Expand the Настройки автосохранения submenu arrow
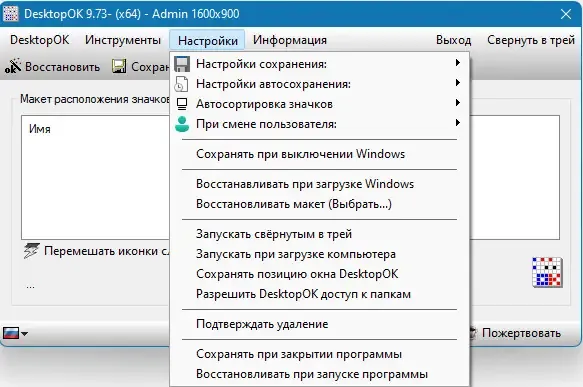Image resolution: width=583 pixels, height=387 pixels. 458,83
